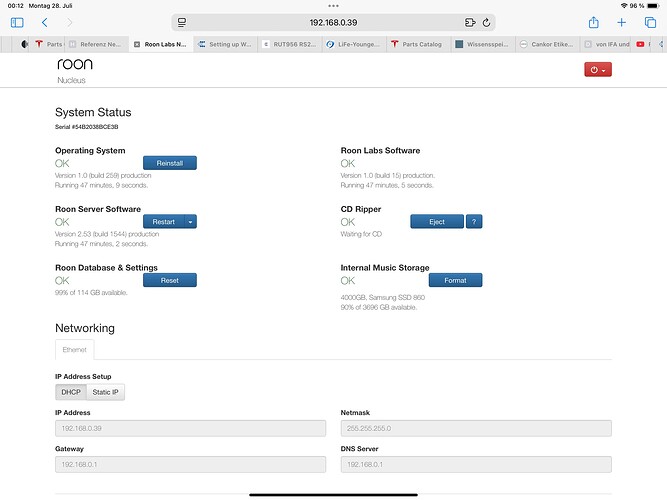The height and width of the screenshot is (500, 667).
Task: Switch to the RUT956 RS2... tab
Action: pyautogui.click(x=290, y=44)
